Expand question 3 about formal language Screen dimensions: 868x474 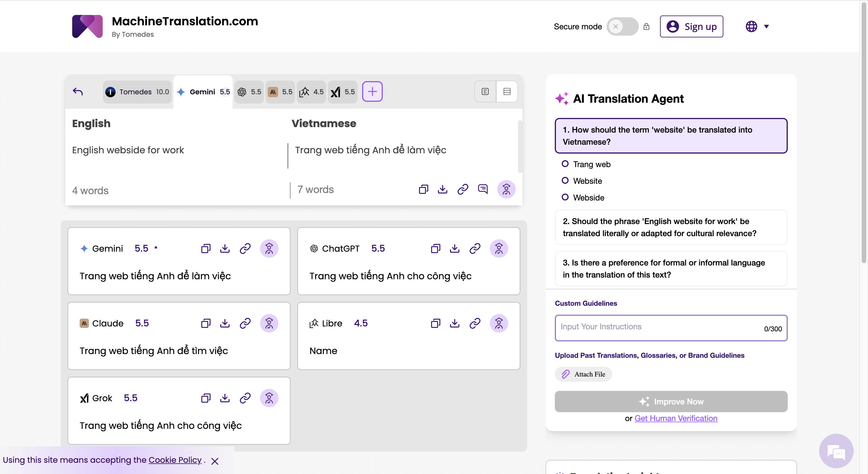tap(671, 269)
